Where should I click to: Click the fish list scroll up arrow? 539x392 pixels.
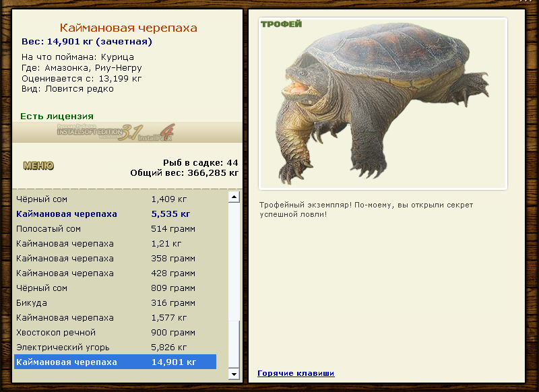234,197
